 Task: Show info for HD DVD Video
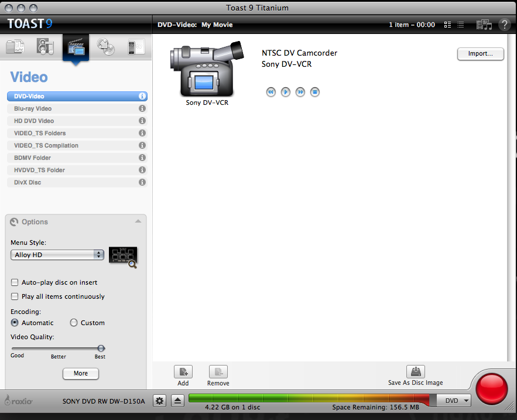click(142, 121)
